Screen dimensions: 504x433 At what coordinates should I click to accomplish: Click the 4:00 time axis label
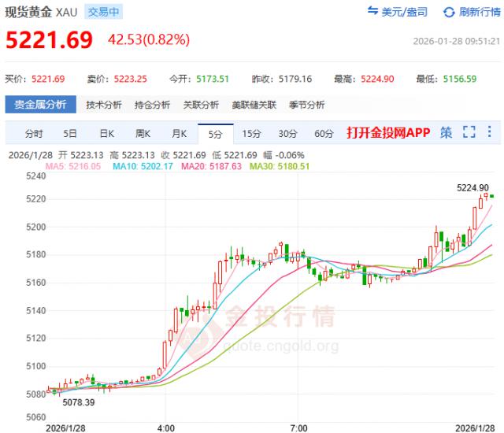pos(166,427)
